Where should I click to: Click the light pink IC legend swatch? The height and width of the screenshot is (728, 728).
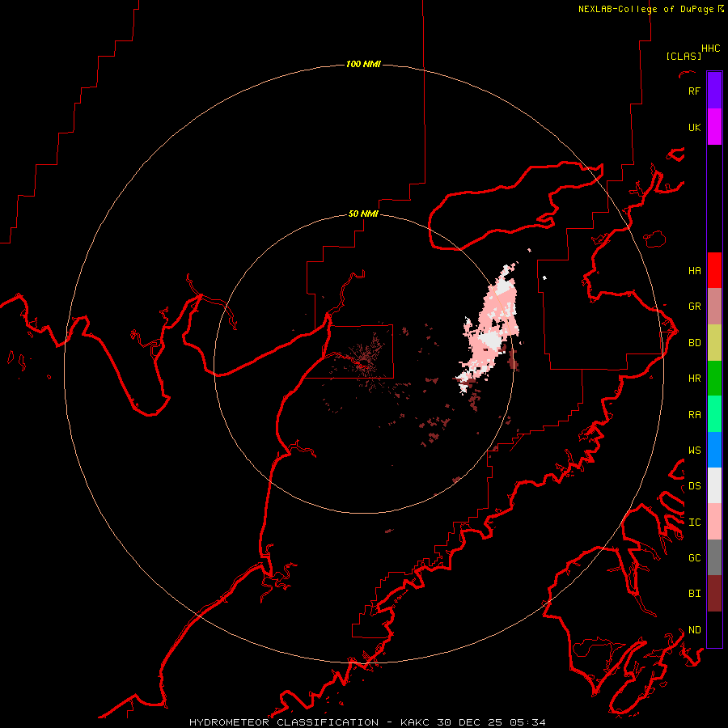pos(714,522)
